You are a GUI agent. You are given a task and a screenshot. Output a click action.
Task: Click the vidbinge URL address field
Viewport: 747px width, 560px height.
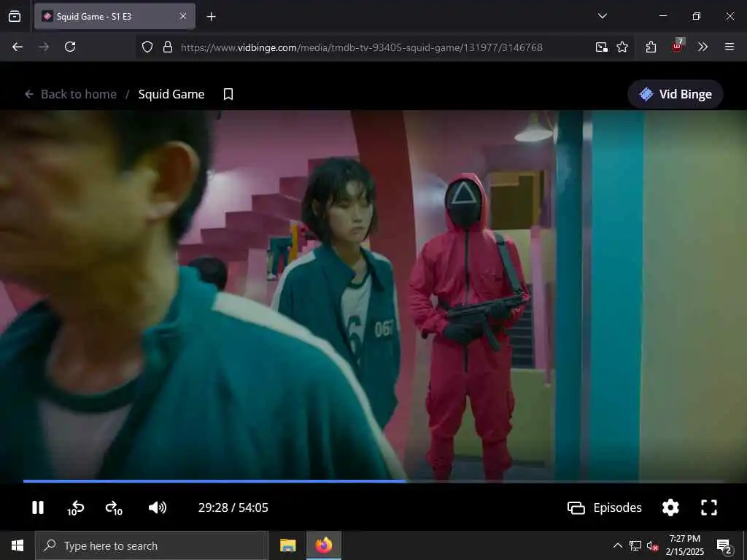362,47
